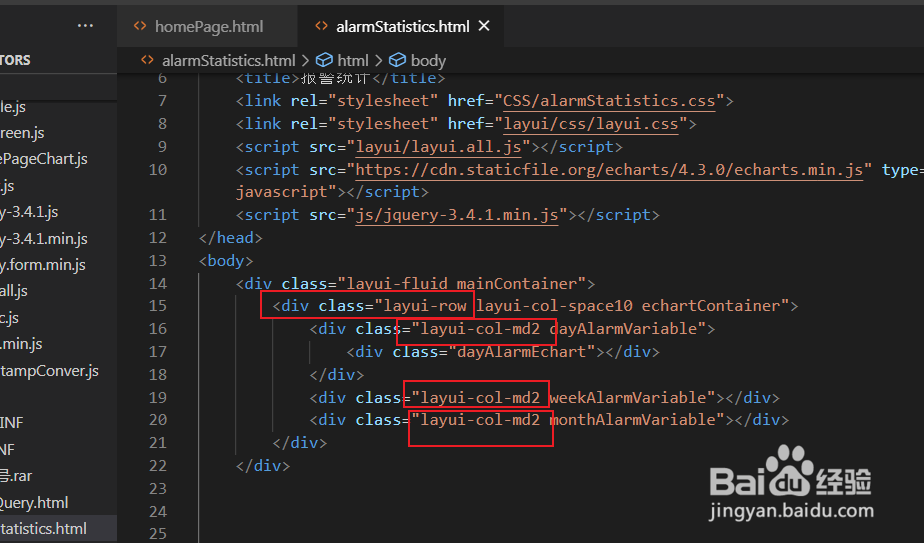Click the cube icon beside body breadcrumb

[398, 60]
